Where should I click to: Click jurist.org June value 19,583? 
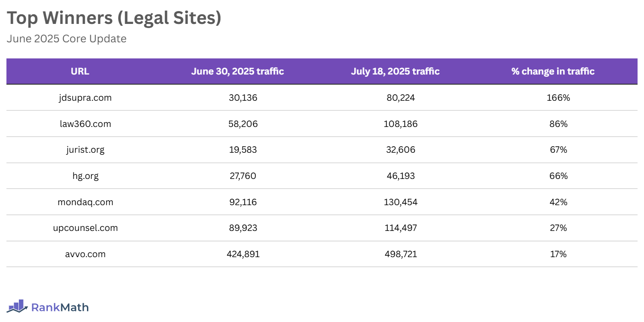point(243,150)
